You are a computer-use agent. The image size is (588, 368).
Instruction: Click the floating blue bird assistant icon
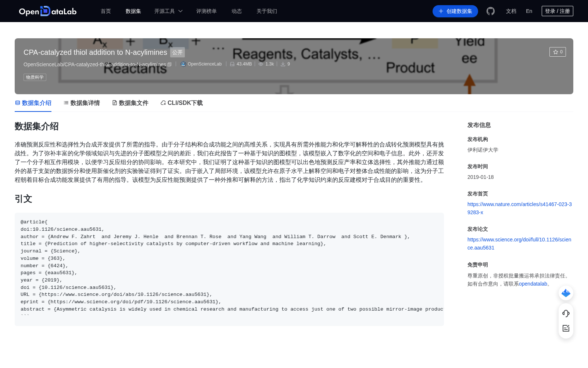coord(566,293)
